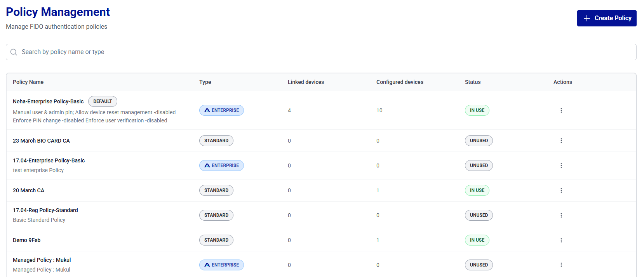Click STANDARD tag on 23 March BIO CARD CA row
This screenshot has height=277, width=644.
pos(216,141)
